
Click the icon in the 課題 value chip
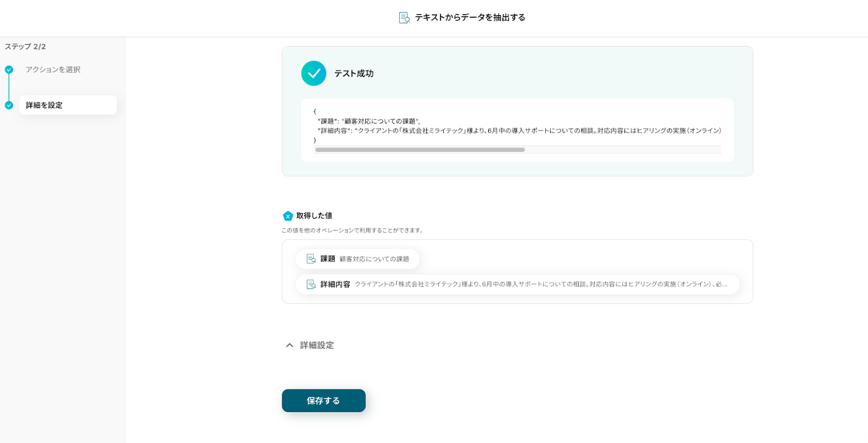pos(311,259)
